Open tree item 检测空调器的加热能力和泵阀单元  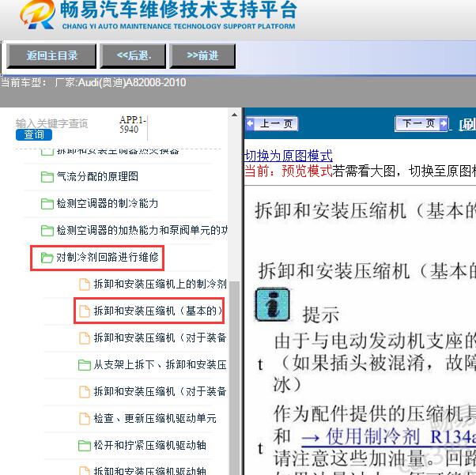coord(142,230)
